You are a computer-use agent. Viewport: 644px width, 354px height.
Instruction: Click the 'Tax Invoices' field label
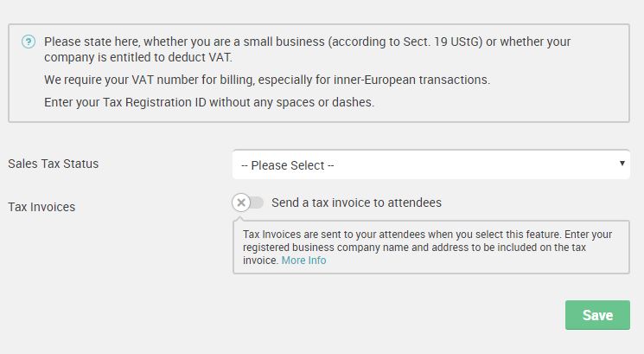[41, 207]
